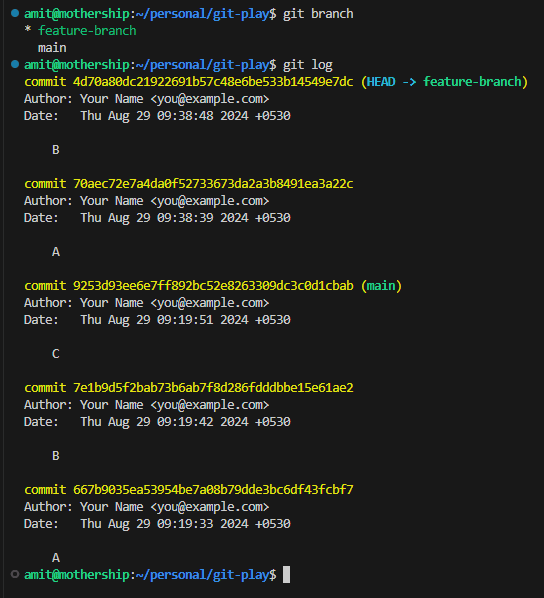The width and height of the screenshot is (544, 598).
Task: Click the prompt path on the last line
Action: (202, 575)
